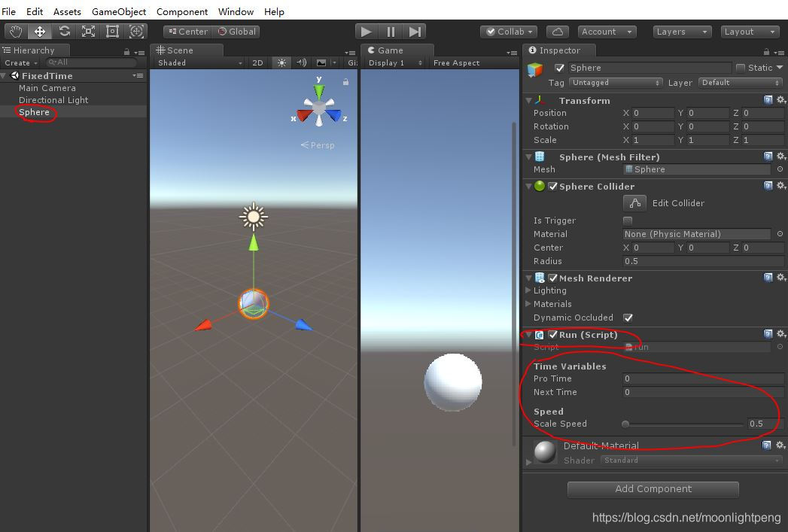This screenshot has height=532, width=788.
Task: Open Run script gear settings
Action: pyautogui.click(x=781, y=334)
